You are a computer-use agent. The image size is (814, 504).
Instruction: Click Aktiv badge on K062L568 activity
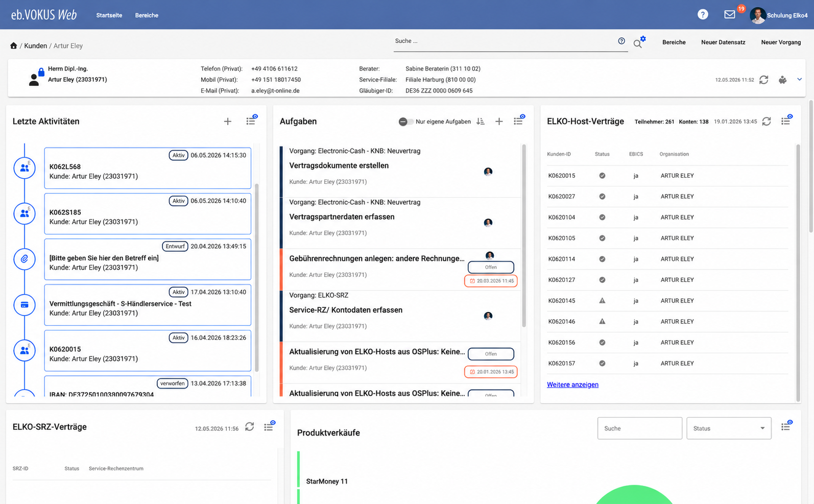[x=178, y=155]
